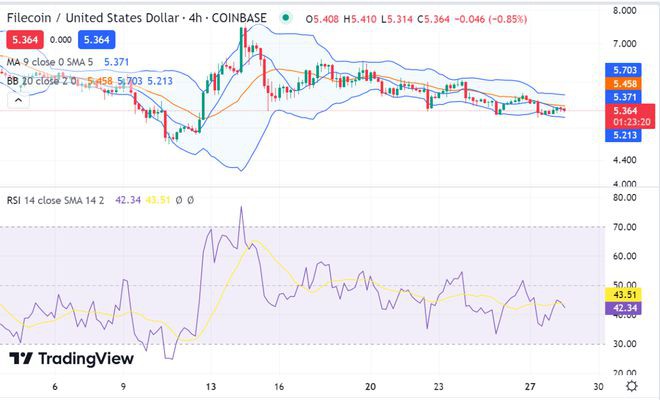
Task: Open chart settings gear icon
Action: point(631,386)
